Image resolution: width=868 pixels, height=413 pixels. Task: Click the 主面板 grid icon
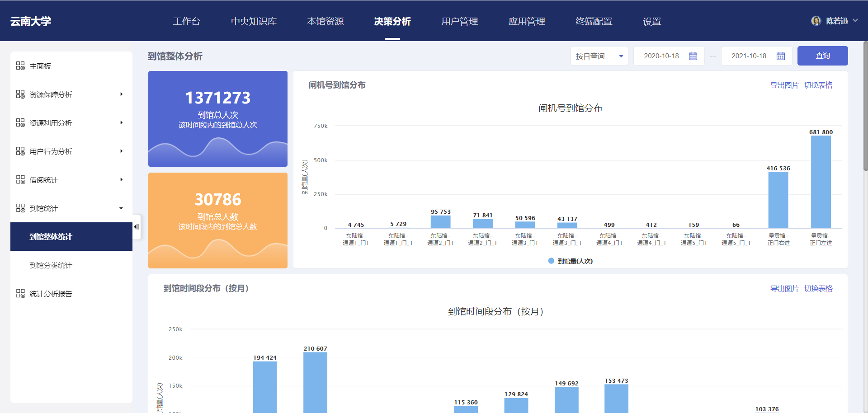point(20,66)
